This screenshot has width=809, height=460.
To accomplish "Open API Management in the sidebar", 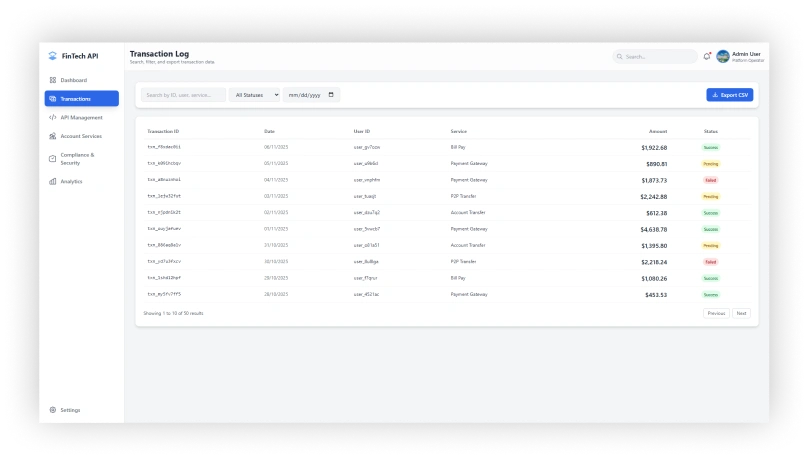I will (82, 118).
